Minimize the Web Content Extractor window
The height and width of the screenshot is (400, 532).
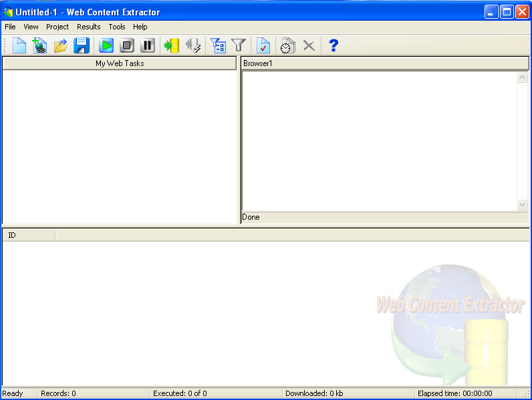click(x=491, y=12)
